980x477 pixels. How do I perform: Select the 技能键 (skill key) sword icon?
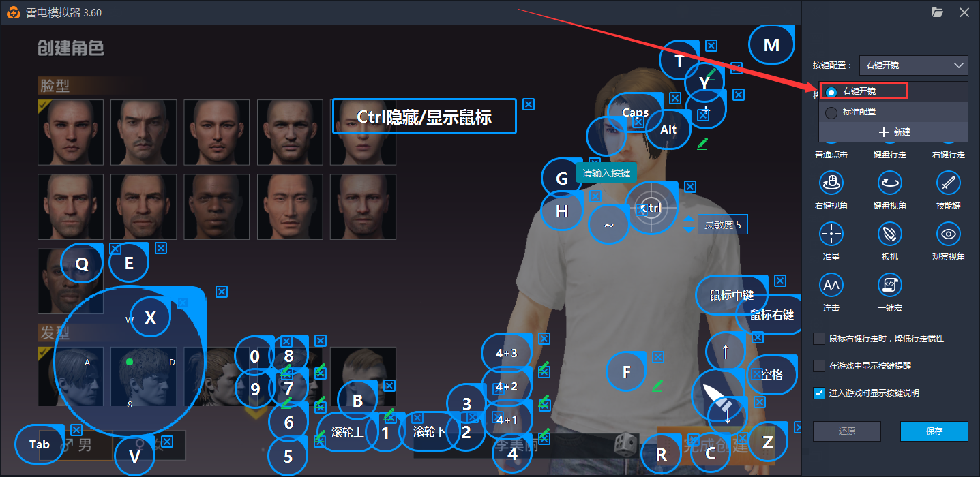948,183
